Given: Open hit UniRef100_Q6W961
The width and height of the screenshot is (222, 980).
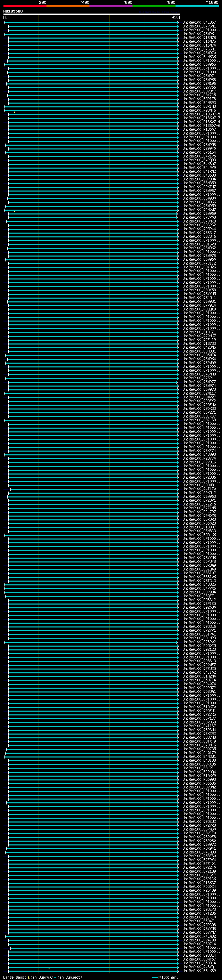Looking at the screenshot, I should click(199, 34).
